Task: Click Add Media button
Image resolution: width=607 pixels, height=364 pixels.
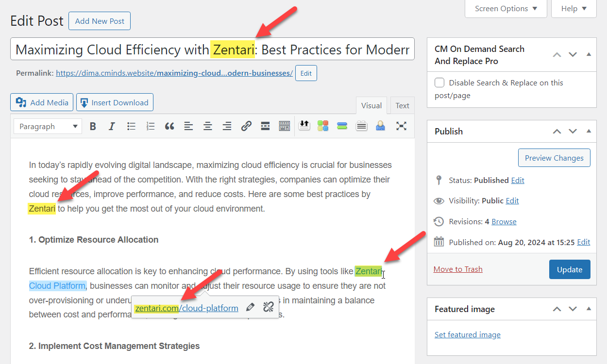Action: point(42,102)
